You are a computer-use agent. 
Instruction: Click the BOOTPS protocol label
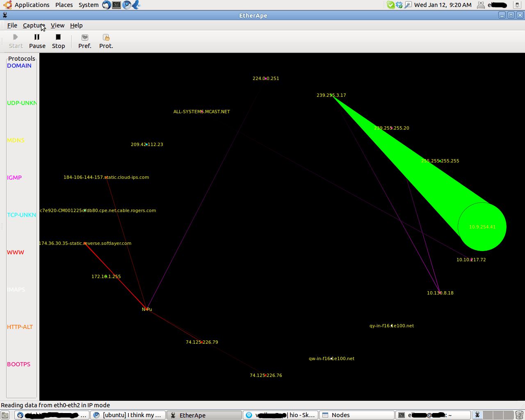pos(18,364)
